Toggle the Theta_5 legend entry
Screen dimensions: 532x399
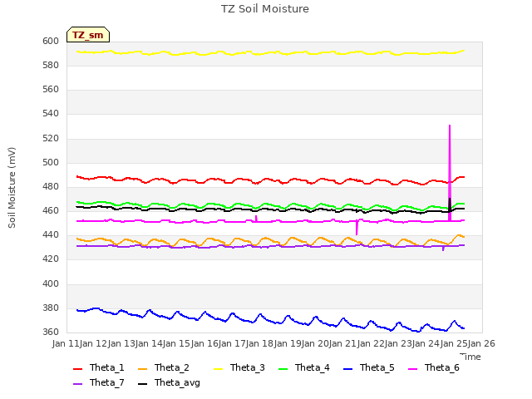click(369, 367)
